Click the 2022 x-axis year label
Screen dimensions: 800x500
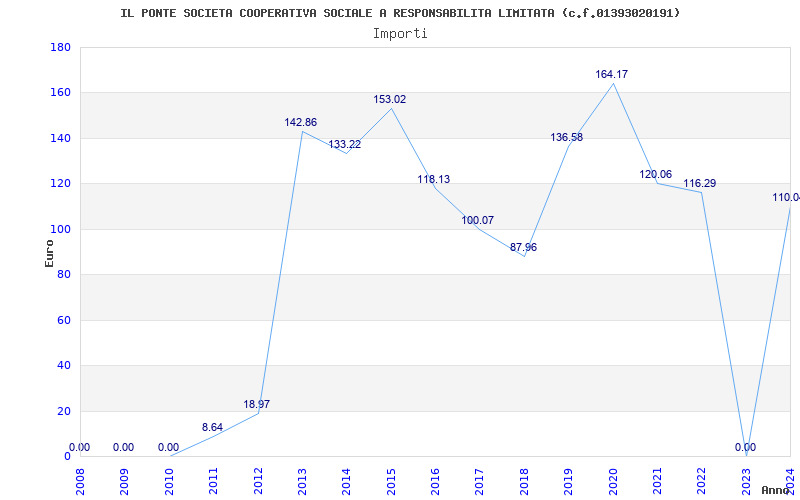tap(702, 481)
